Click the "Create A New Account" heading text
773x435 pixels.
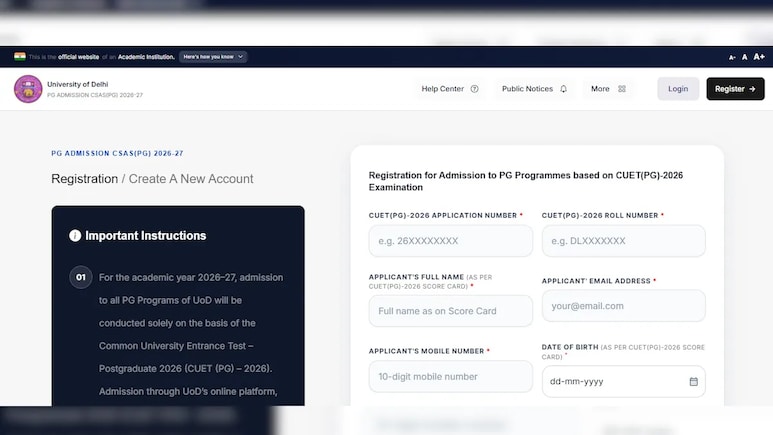point(191,179)
